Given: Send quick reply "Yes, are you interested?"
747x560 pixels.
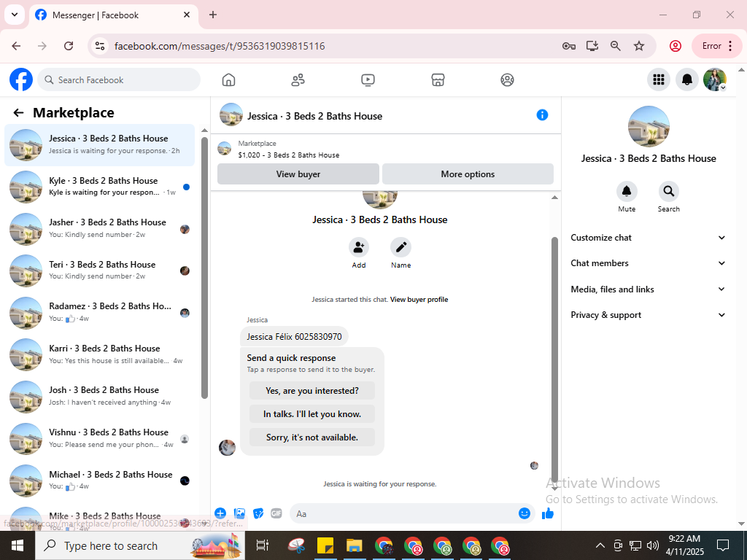Looking at the screenshot, I should pos(312,391).
